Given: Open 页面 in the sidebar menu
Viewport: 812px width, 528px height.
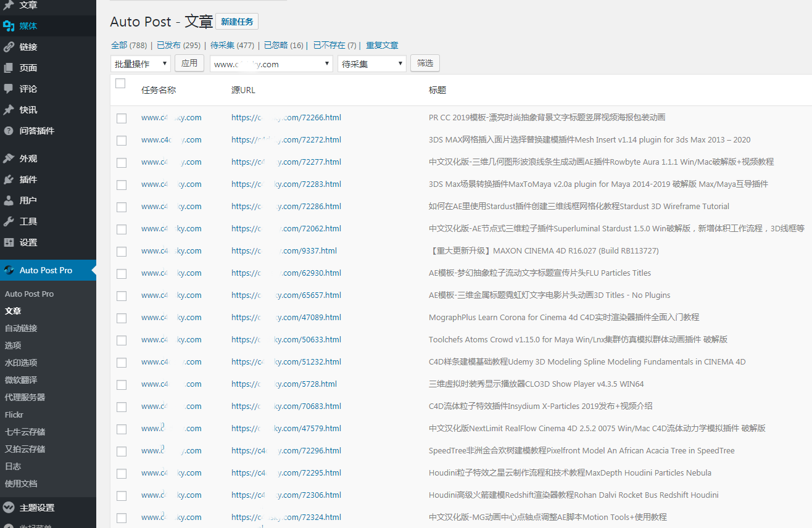Looking at the screenshot, I should pos(48,68).
